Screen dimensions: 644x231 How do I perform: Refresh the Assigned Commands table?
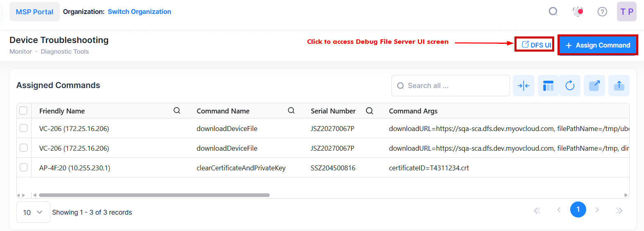(x=570, y=86)
